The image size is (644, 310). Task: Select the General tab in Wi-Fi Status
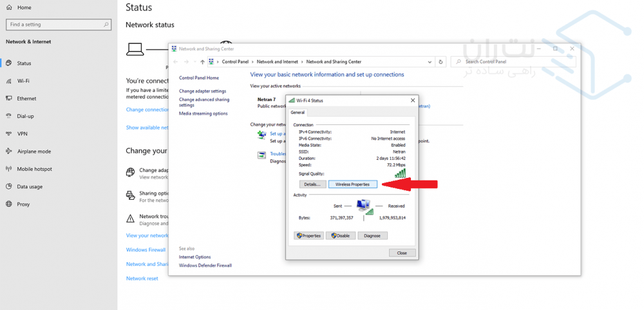(x=298, y=112)
